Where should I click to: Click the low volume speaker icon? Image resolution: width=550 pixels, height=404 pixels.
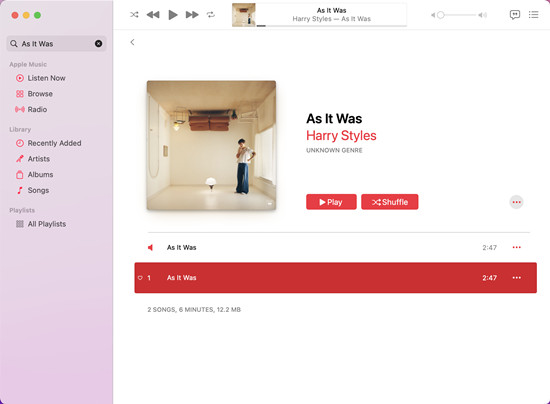(x=433, y=15)
